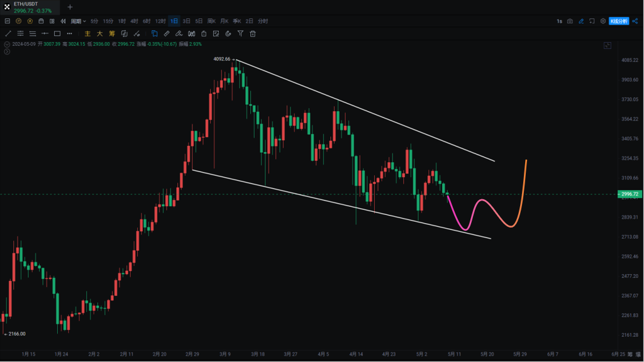Delete drawings with the trash icon
The image size is (644, 362).
coord(253,34)
